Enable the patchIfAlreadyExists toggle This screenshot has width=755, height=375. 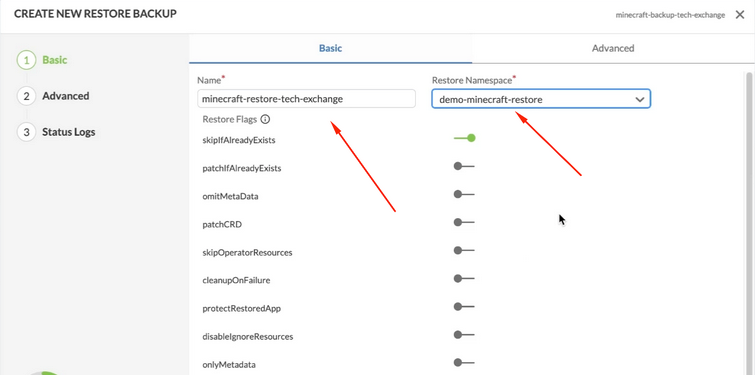click(464, 166)
